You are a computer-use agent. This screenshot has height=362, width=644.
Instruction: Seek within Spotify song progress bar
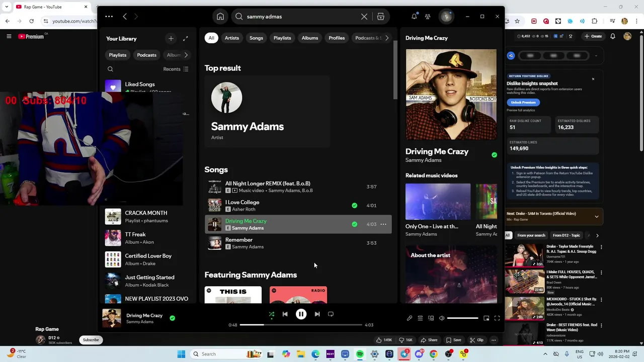click(x=301, y=325)
